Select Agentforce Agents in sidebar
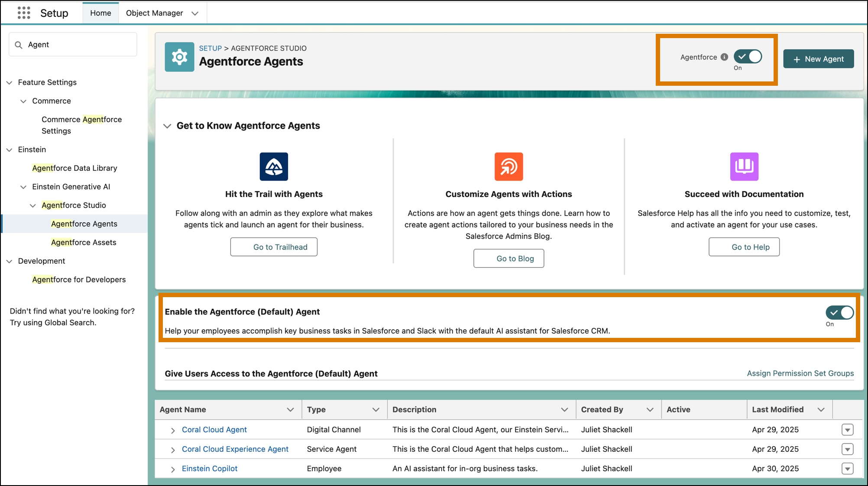 pos(84,224)
